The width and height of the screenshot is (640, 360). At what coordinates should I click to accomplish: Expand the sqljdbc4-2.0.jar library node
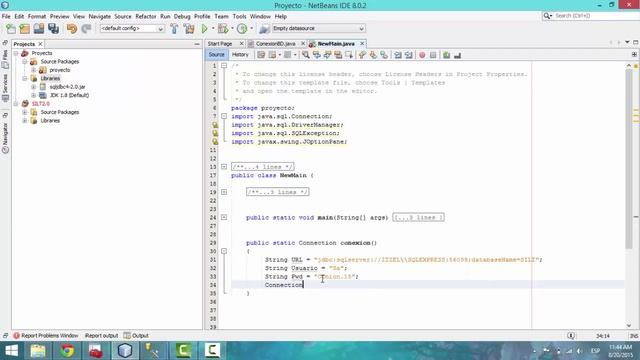click(33, 87)
